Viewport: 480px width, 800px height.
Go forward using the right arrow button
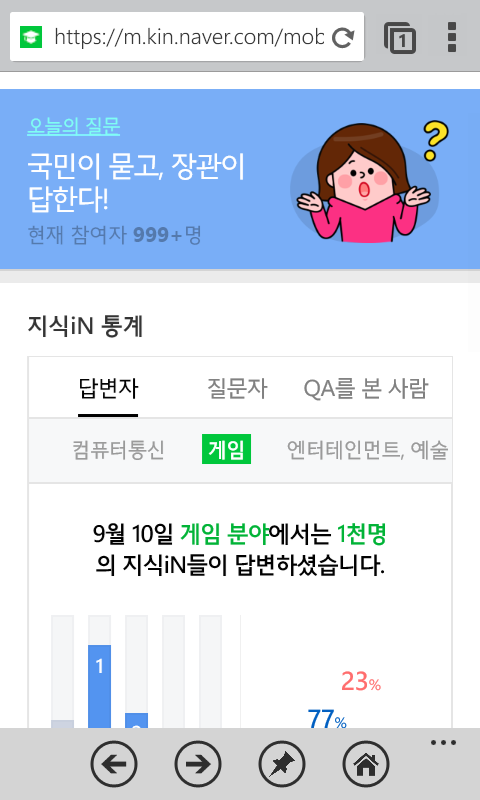tap(198, 764)
